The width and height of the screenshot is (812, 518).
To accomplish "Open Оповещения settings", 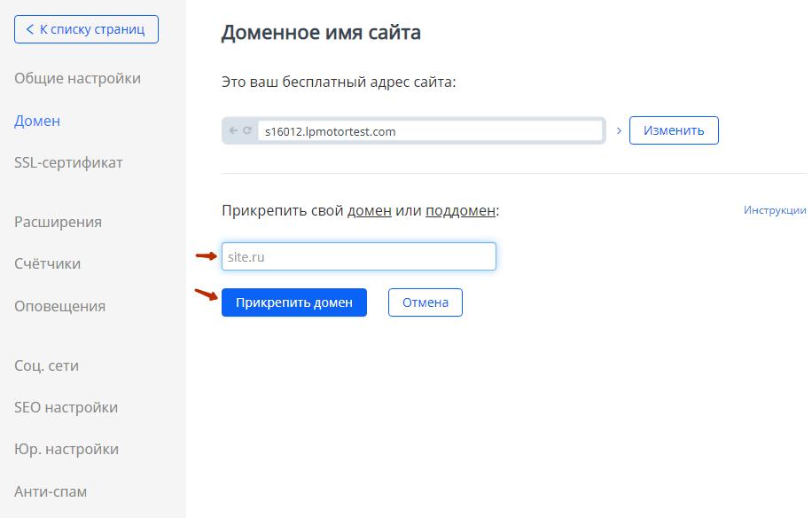I will [x=60, y=306].
